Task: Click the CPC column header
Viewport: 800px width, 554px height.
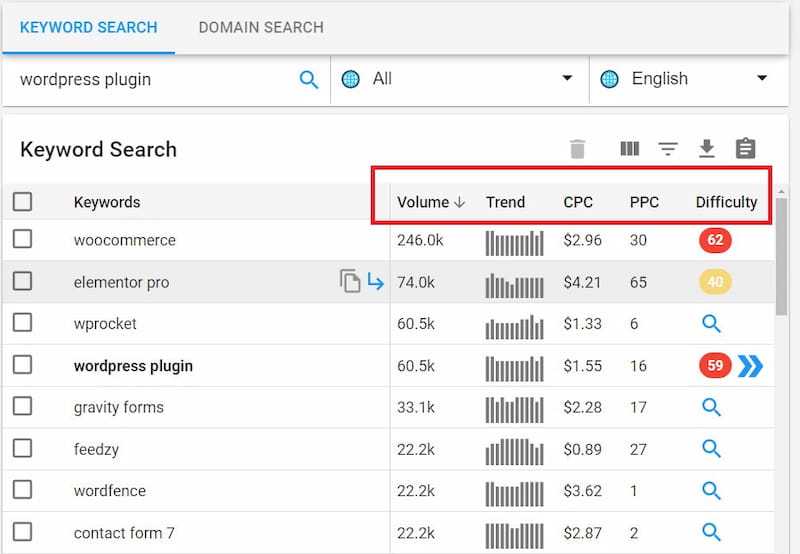Action: coord(578,203)
